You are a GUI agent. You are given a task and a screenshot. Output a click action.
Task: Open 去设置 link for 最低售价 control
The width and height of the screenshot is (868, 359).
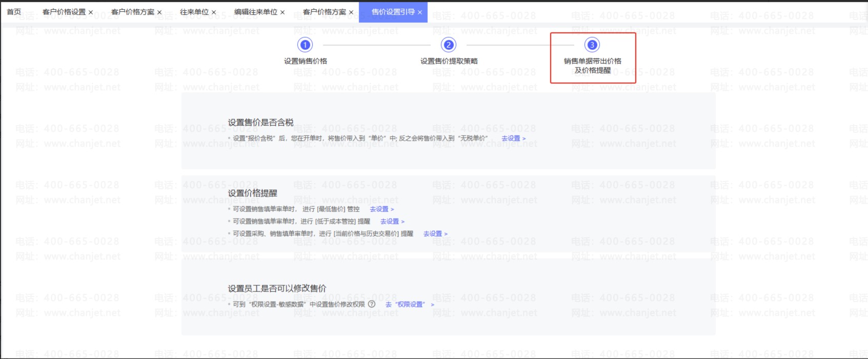381,209
